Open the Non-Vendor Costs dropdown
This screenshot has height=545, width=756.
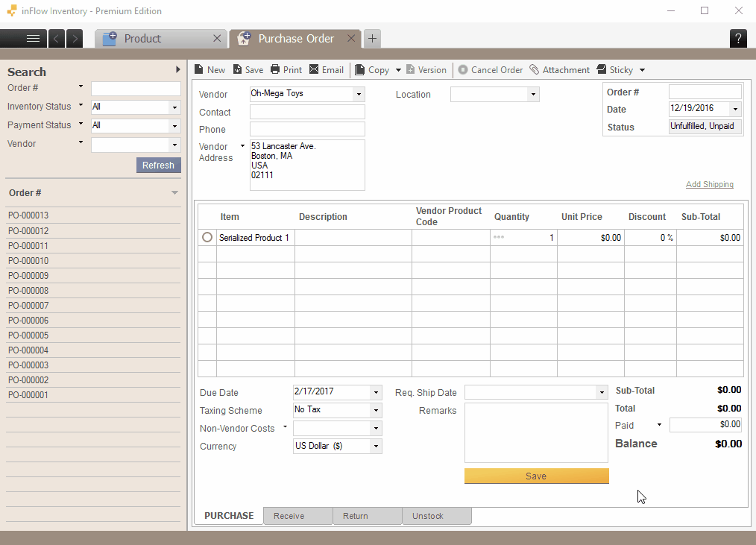pos(376,428)
